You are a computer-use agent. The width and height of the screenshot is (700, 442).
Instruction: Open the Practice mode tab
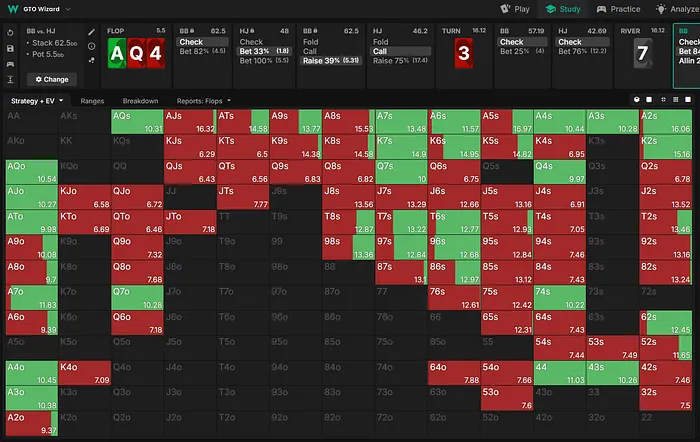tap(620, 8)
